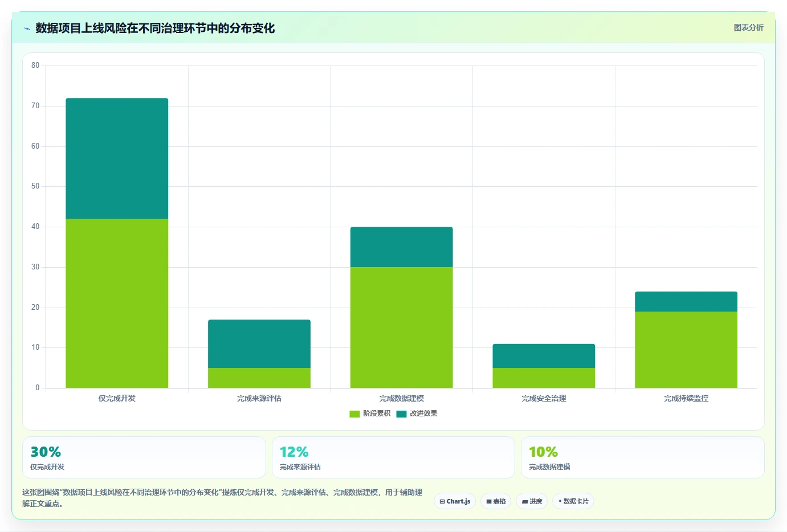Click teal bar segment for 完成来源评估

259,343
